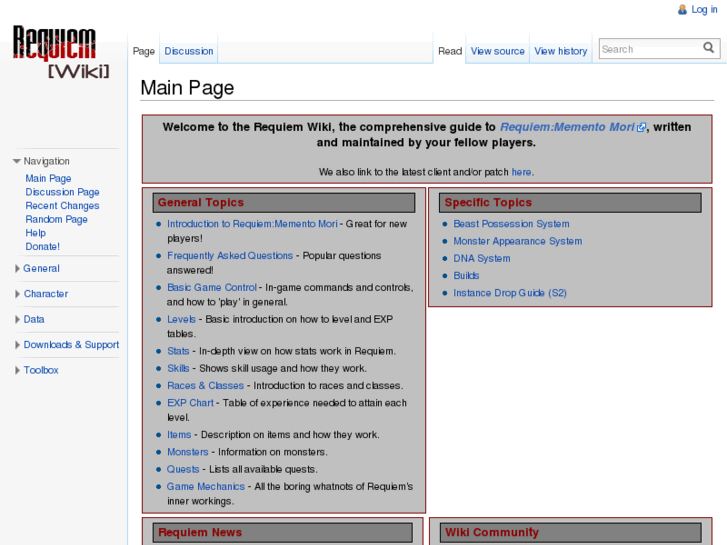Screen dimensions: 727x545
Task: Open Main Page in sidebar navigation
Action: tap(48, 179)
